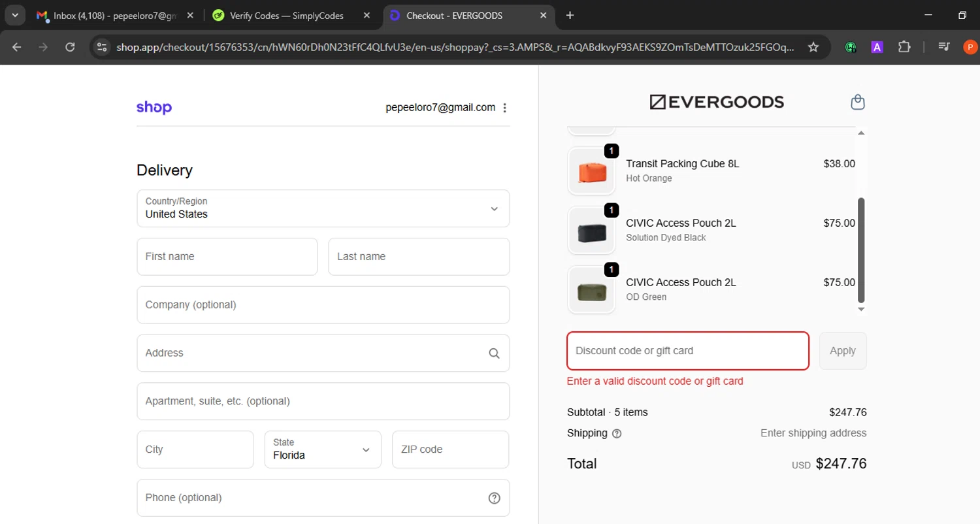Switch to the Verify Codes SimplyCodes tab

click(x=286, y=15)
